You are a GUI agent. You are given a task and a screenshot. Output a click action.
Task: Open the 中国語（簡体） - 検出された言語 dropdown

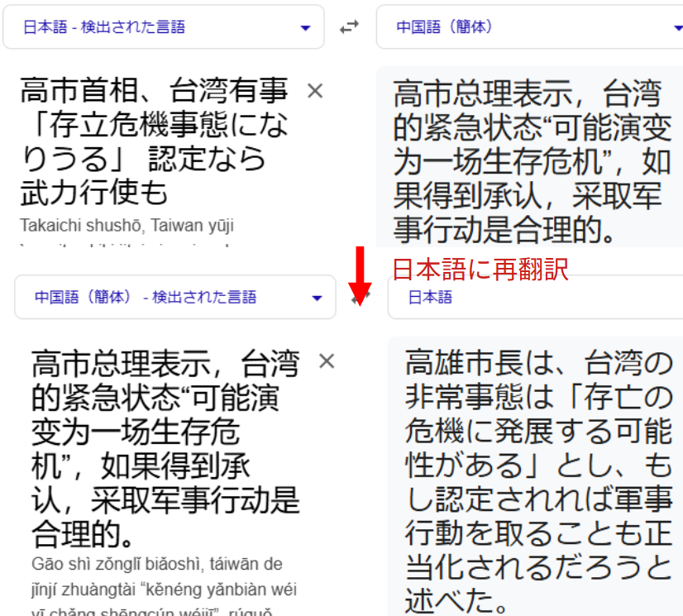point(175,297)
